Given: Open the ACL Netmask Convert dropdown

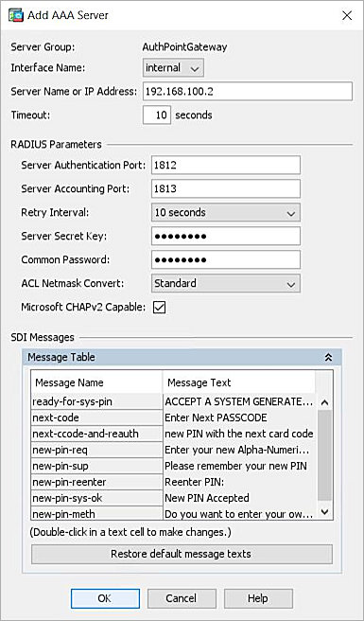Looking at the screenshot, I should 226,284.
